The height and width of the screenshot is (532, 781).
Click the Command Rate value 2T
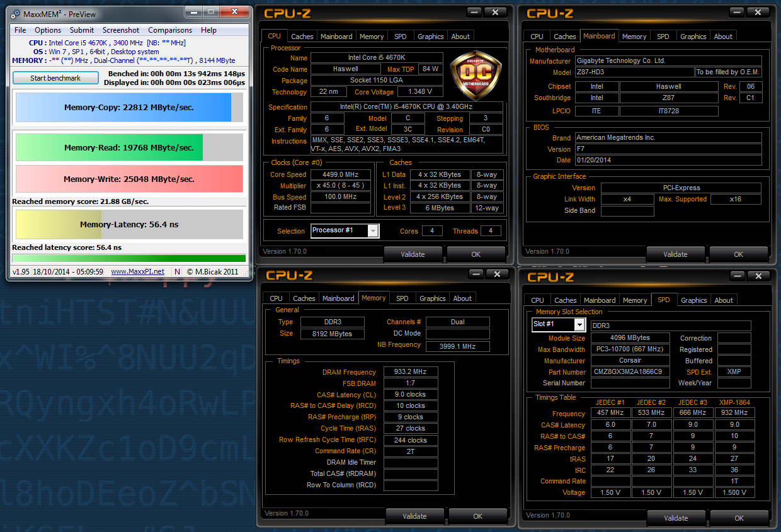tap(411, 451)
